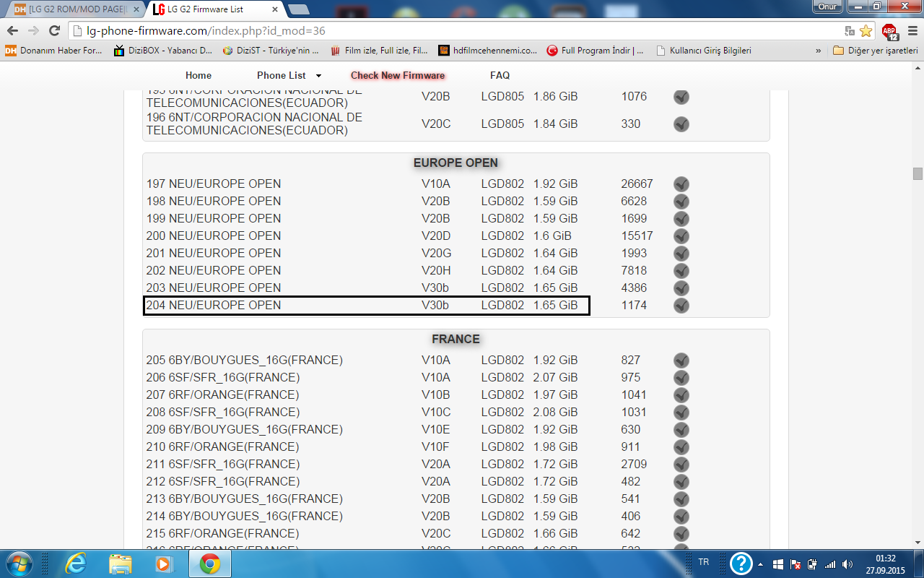Image resolution: width=924 pixels, height=578 pixels.
Task: Click check icon for row 205 BOUYGUES V10A
Action: [x=681, y=361]
